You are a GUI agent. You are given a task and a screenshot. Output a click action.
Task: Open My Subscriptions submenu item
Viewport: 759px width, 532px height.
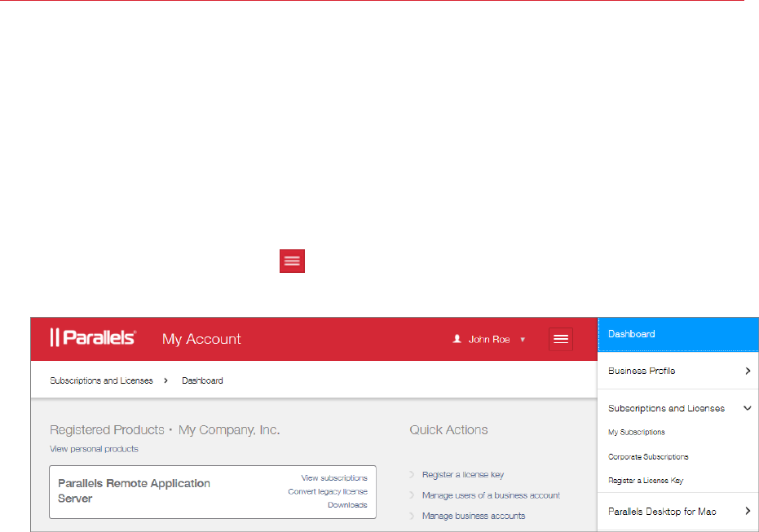(x=636, y=432)
